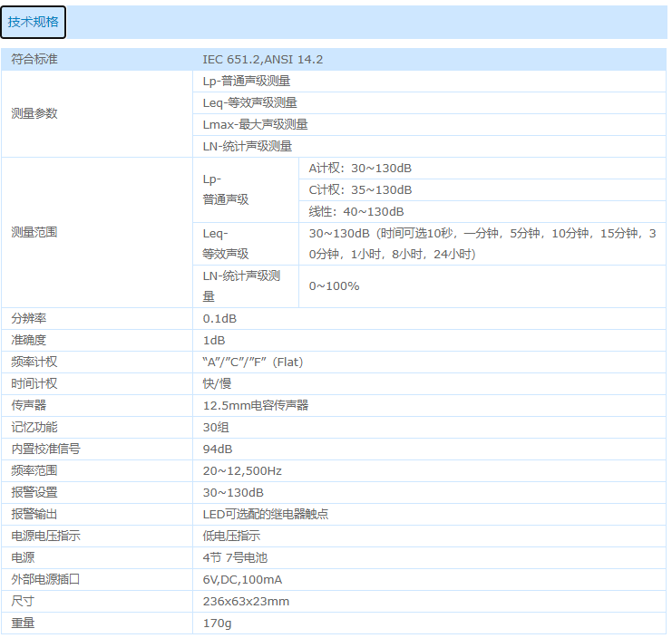Click the "A"/"C"/"F" (Flat) value
The image size is (672, 638).
252,362
